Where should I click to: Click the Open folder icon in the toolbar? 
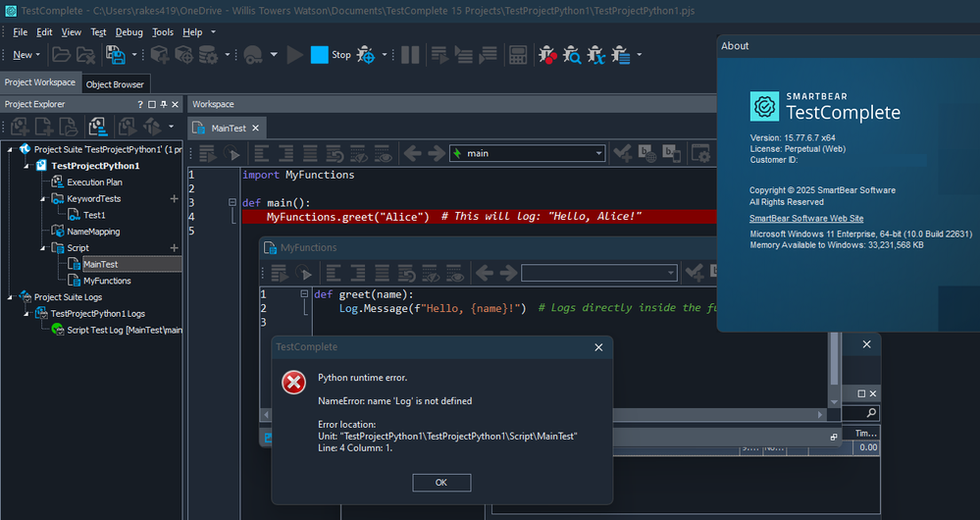[61, 55]
